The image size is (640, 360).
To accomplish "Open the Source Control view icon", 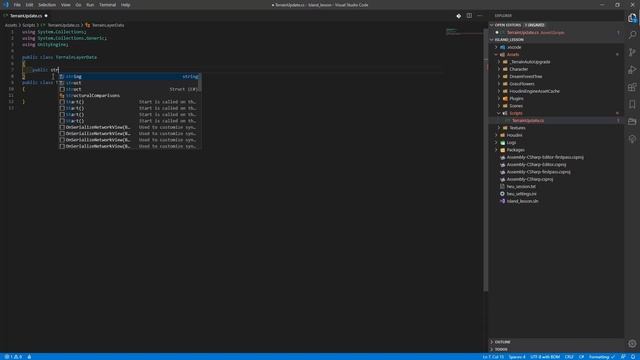I will [x=632, y=52].
